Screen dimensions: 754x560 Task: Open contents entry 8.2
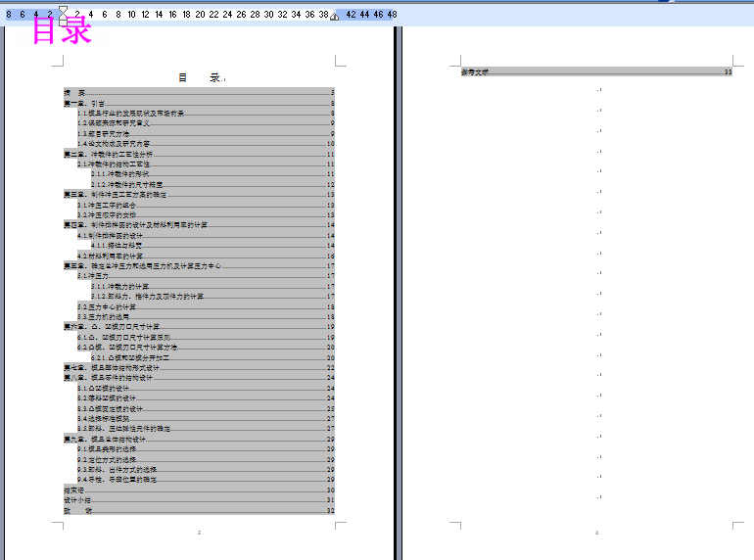click(x=206, y=398)
